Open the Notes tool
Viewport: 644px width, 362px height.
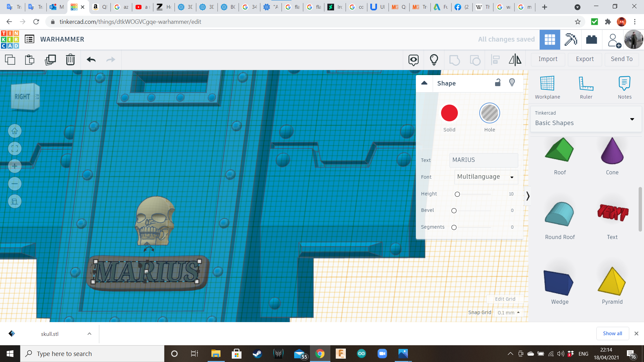pos(624,87)
